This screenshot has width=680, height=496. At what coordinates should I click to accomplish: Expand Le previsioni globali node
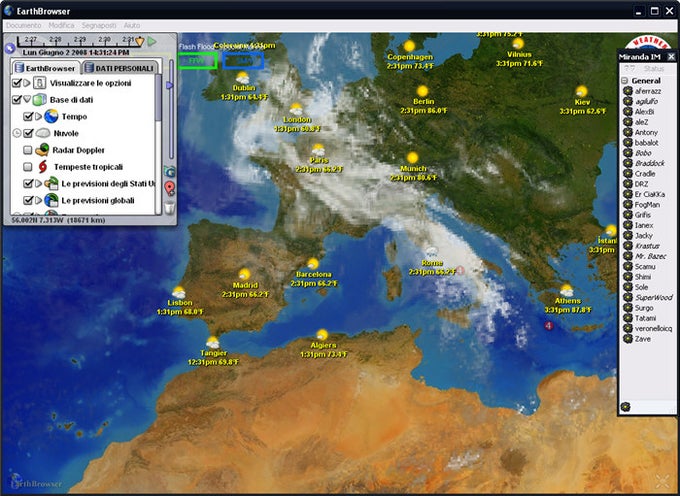tap(38, 200)
